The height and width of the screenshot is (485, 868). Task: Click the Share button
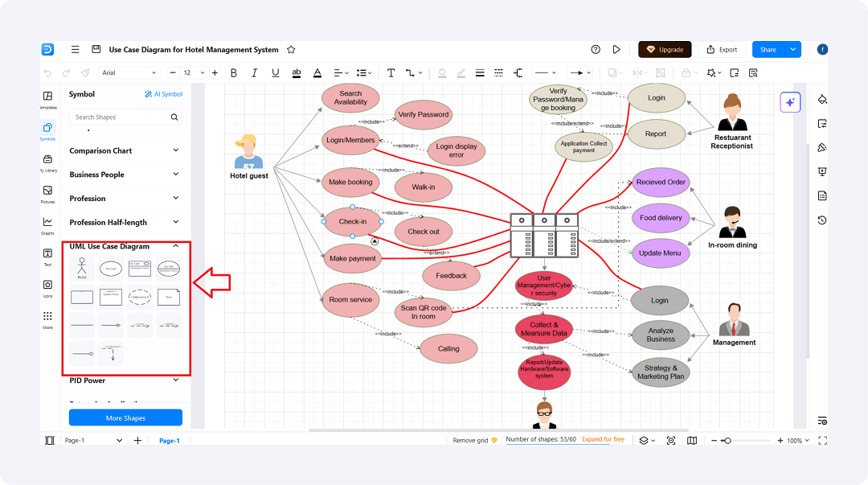pyautogui.click(x=768, y=49)
